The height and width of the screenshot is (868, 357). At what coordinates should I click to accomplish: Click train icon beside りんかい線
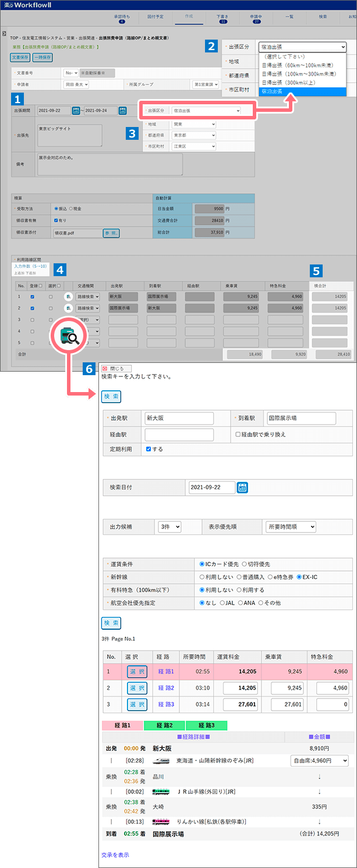[x=161, y=822]
